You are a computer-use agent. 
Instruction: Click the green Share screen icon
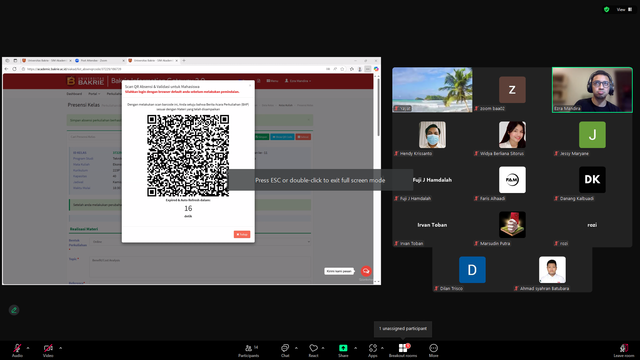click(343, 348)
